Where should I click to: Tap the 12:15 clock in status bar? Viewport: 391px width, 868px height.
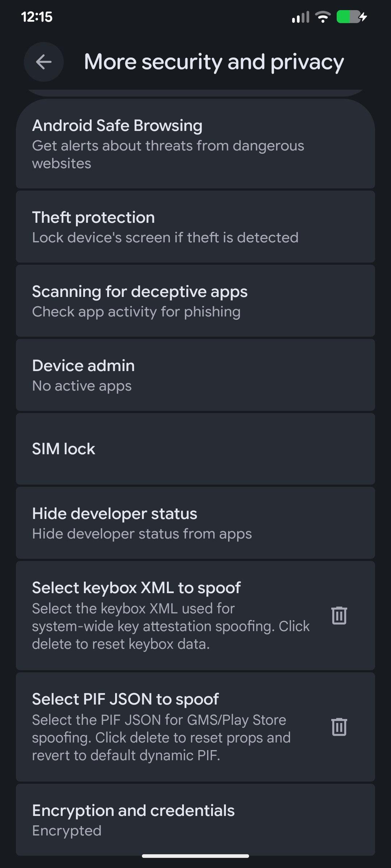37,17
